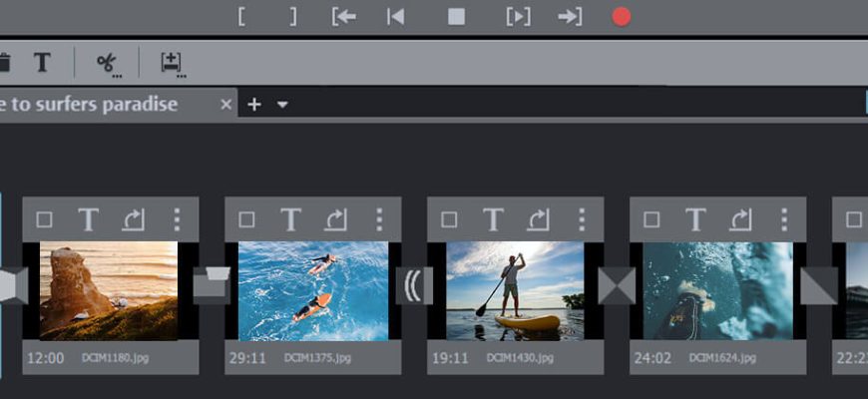This screenshot has width=868, height=399.
Task: Open the movie tab dropdown arrow
Action: (282, 105)
